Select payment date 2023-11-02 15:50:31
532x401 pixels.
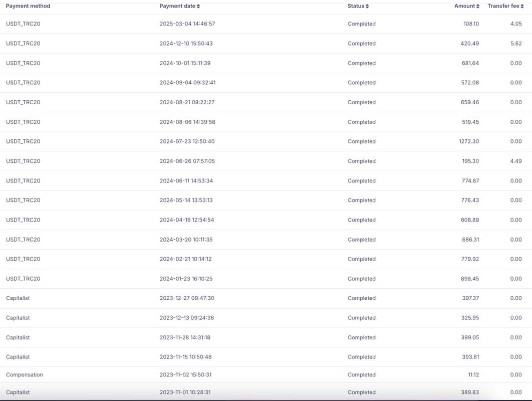(185, 375)
